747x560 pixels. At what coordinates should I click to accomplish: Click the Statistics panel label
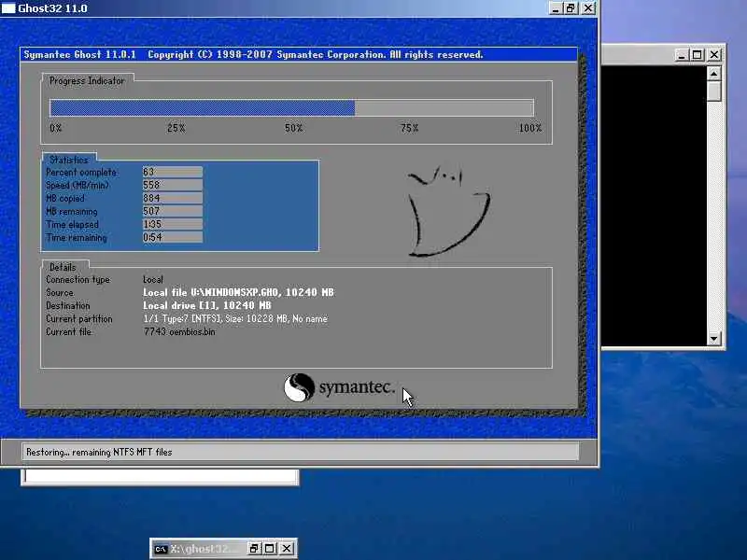pyautogui.click(x=69, y=160)
